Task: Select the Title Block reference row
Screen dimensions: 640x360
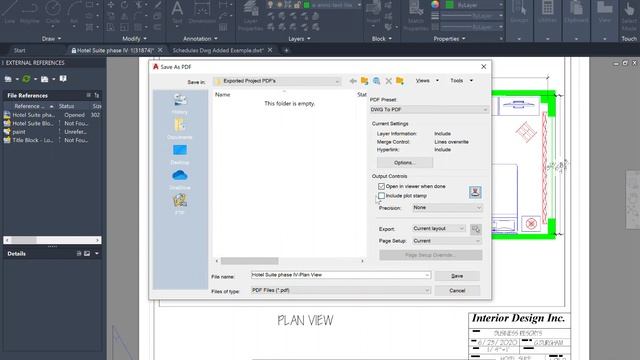Action: coord(52,140)
